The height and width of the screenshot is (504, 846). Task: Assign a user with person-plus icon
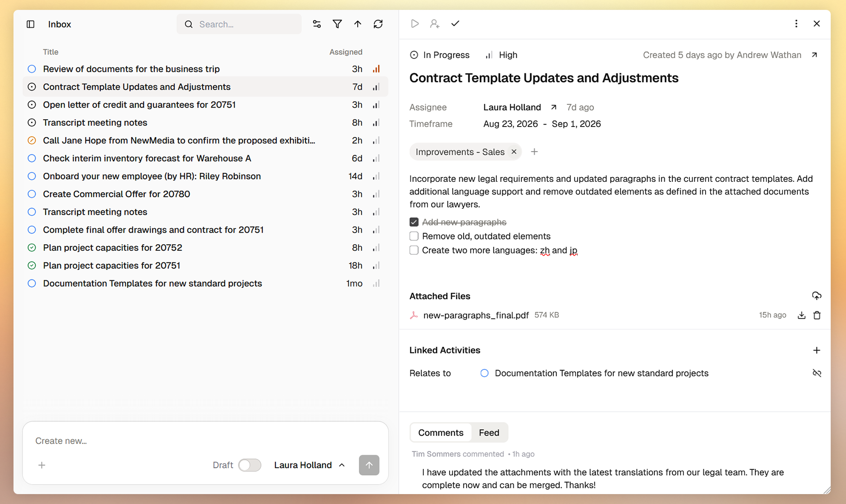435,24
